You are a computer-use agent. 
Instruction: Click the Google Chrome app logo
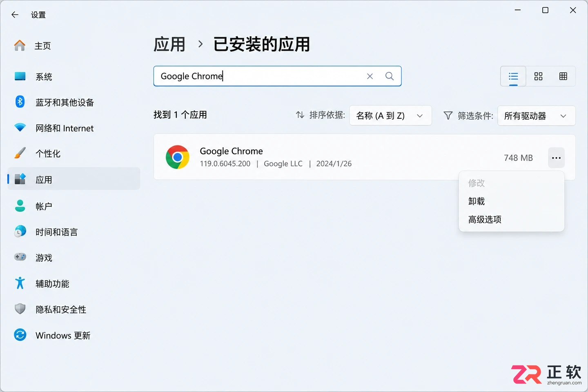pyautogui.click(x=178, y=157)
